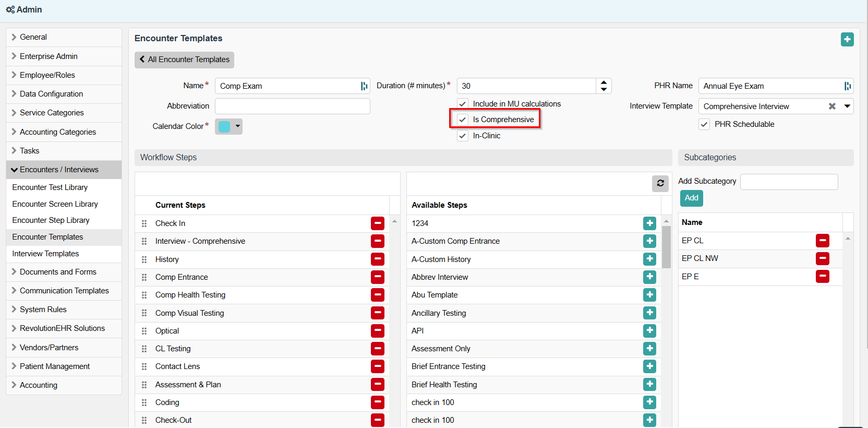This screenshot has height=428, width=868.
Task: Delete the EP CL NW subcategory
Action: coord(823,258)
